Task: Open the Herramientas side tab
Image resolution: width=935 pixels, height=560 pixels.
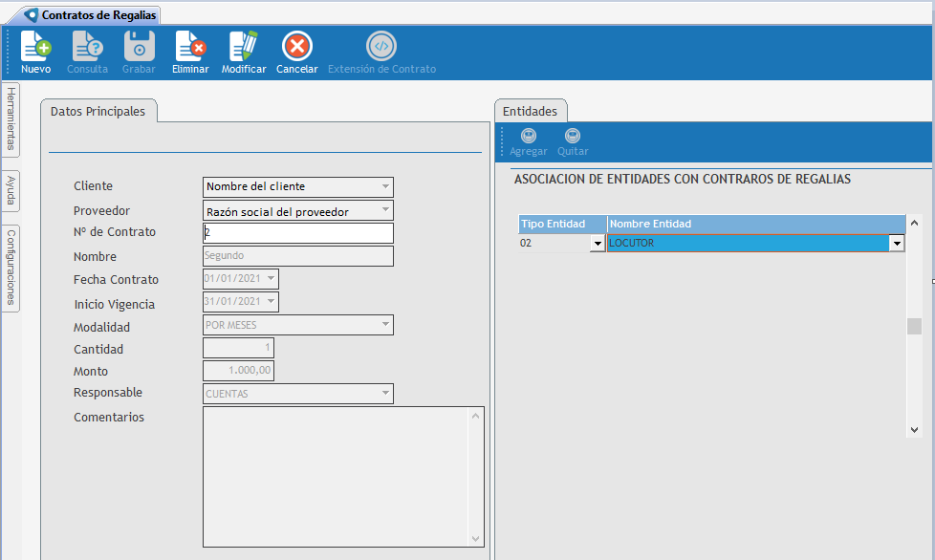Action: (x=11, y=118)
